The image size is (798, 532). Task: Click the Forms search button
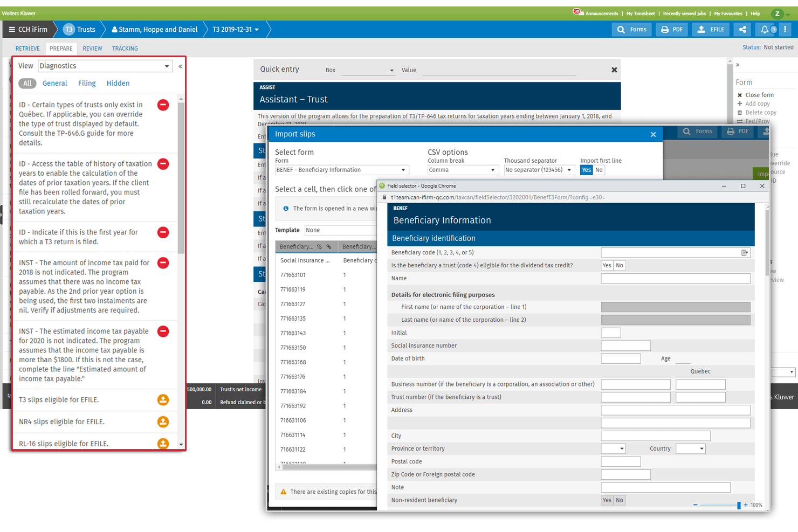click(x=632, y=30)
